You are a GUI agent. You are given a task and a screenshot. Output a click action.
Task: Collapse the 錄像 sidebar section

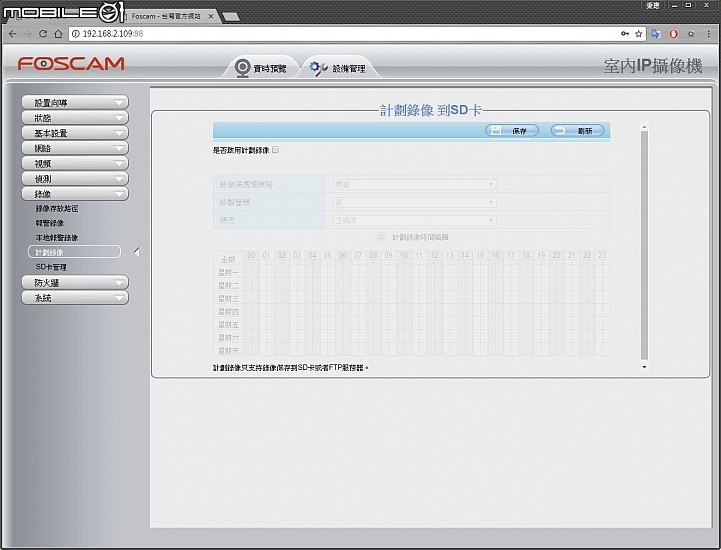(x=75, y=194)
